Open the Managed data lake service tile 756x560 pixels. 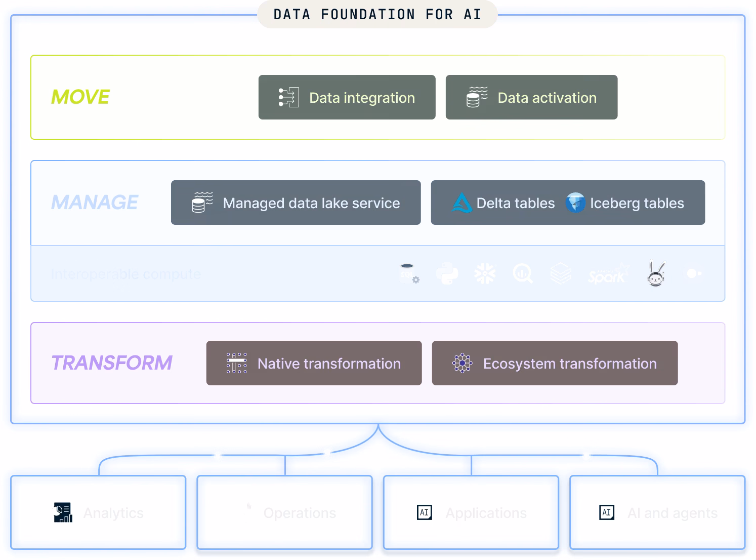pos(296,203)
